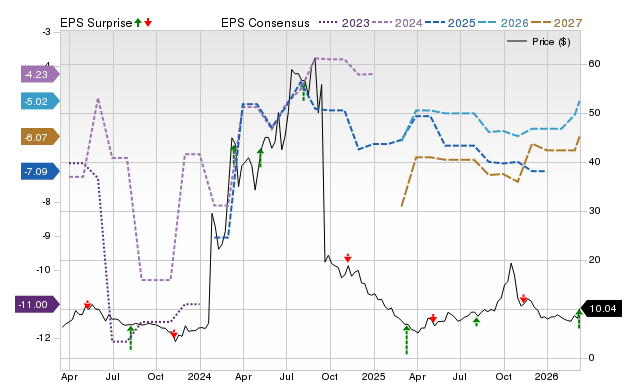Select the 2025 consensus legend entry
640x382 pixels.
coord(450,23)
